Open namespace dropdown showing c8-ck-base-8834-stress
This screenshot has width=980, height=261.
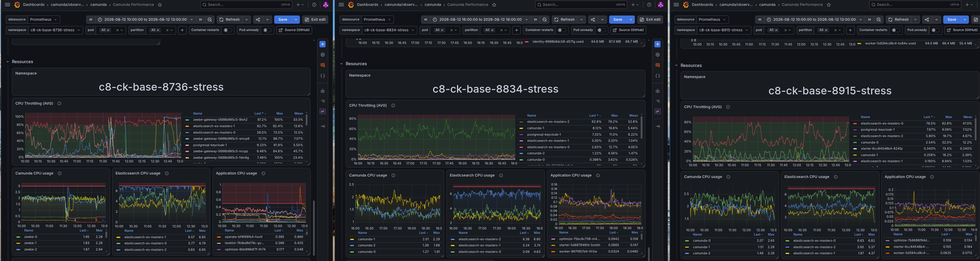389,30
